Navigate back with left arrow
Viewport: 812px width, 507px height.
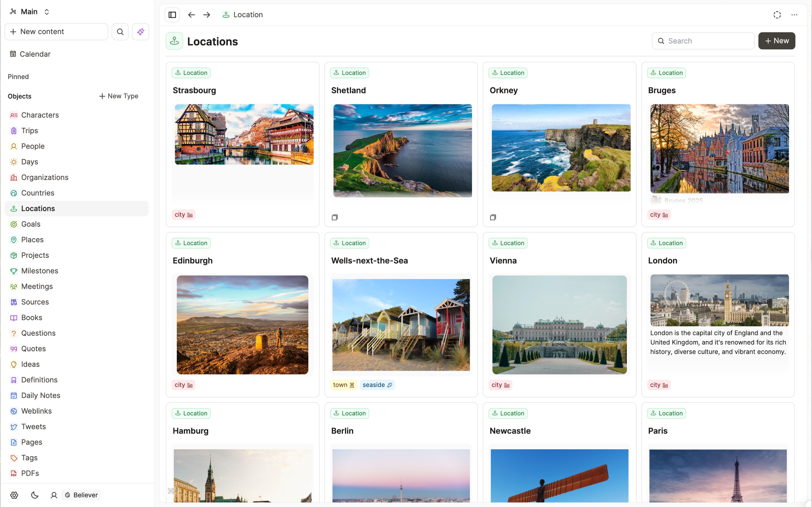pyautogui.click(x=191, y=15)
